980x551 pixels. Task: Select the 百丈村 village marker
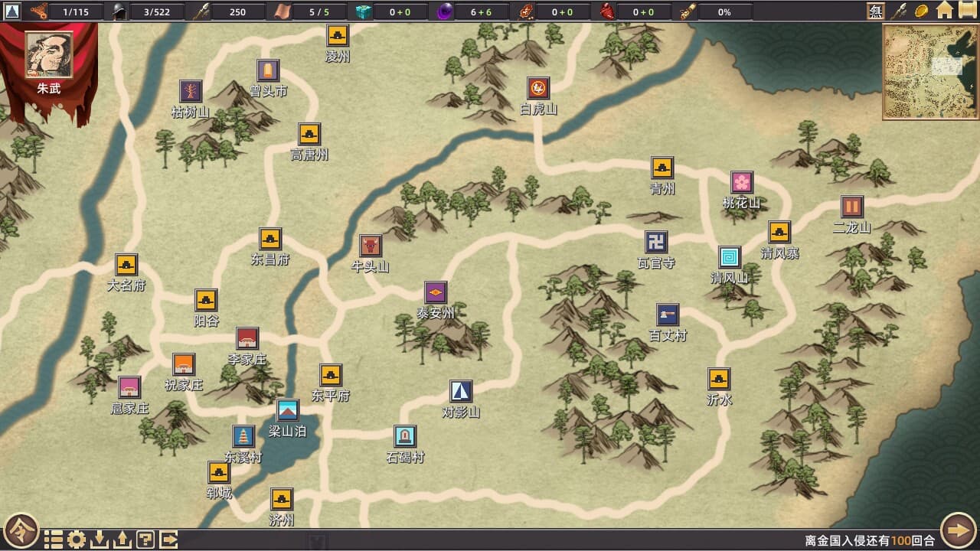(x=668, y=315)
